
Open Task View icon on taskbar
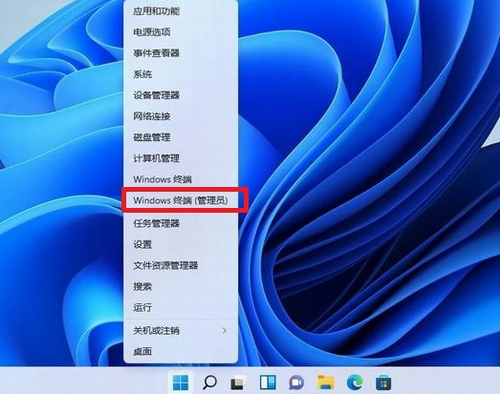238,382
